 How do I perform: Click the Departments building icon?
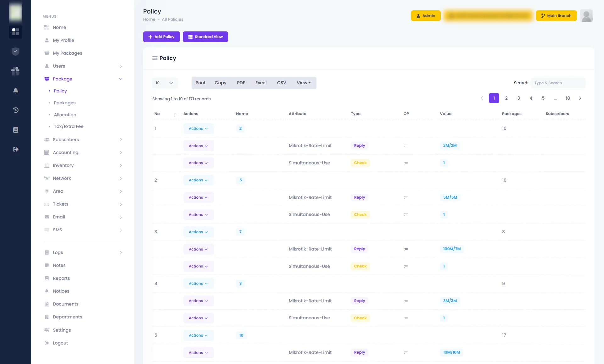tap(47, 317)
